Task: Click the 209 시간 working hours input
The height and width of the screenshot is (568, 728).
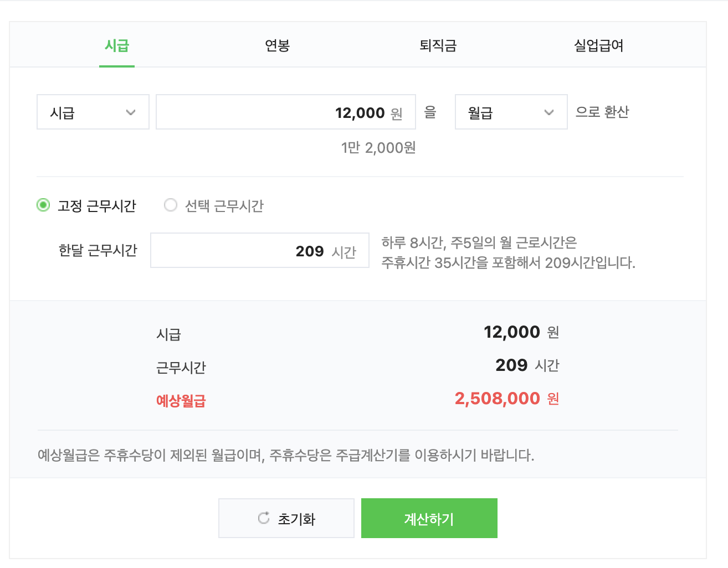Action: [x=259, y=250]
